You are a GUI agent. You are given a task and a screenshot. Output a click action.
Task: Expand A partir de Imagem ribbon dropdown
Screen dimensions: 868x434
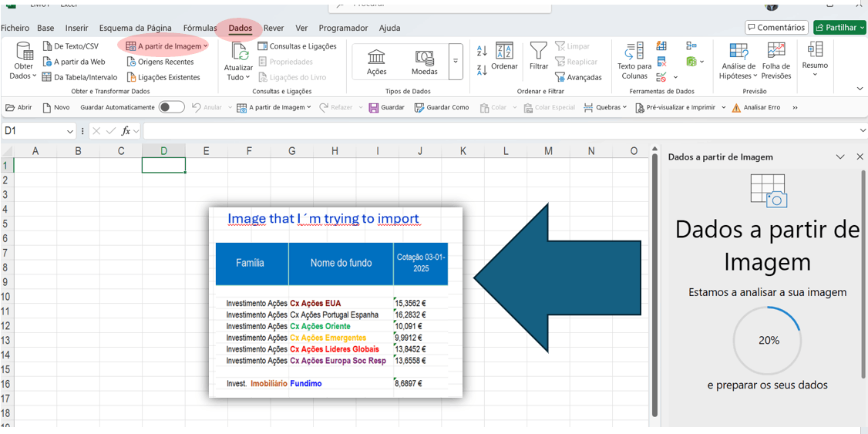click(x=206, y=46)
